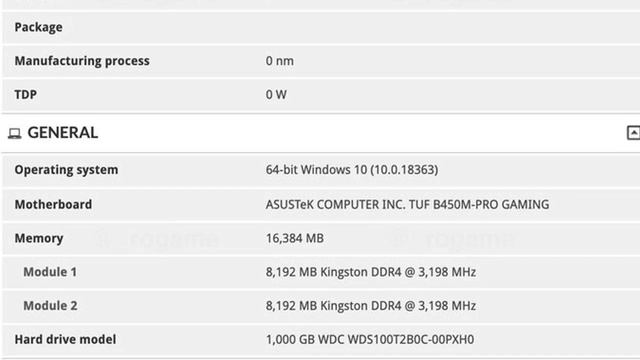Click ASUSTeK TUF B450M-PRO GAMING text
The height and width of the screenshot is (360, 640).
pyautogui.click(x=407, y=204)
